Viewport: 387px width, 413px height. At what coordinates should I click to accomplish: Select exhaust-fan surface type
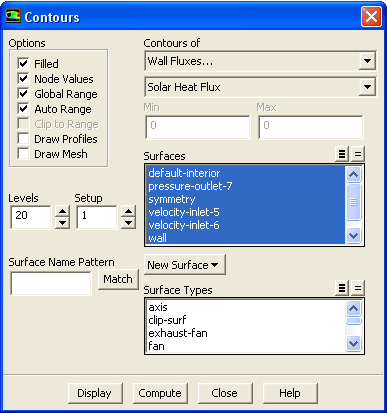click(246, 333)
